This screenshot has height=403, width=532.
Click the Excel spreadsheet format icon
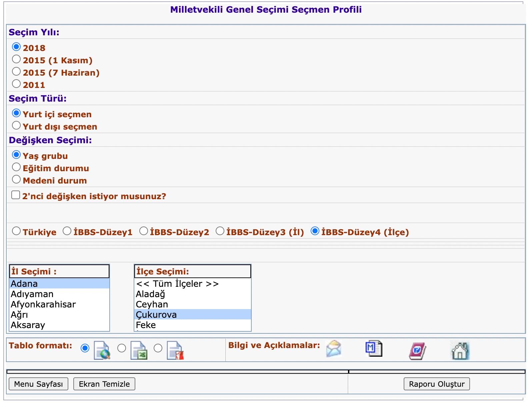(x=139, y=350)
